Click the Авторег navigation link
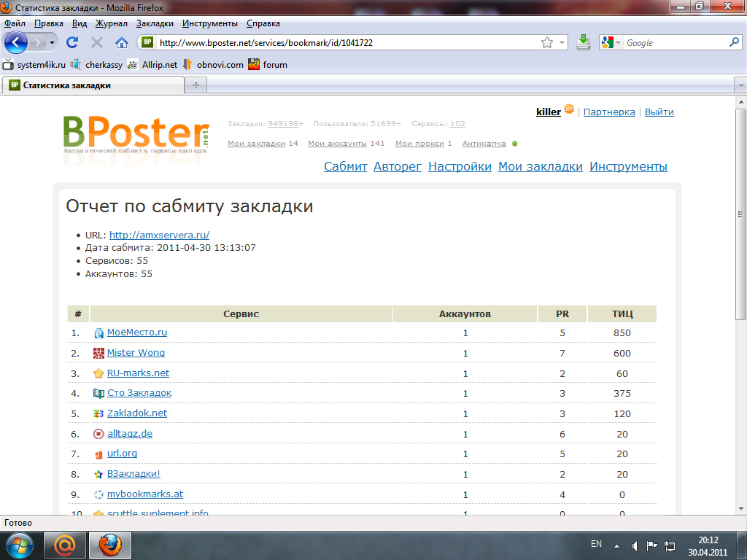747x560 pixels. [x=398, y=167]
